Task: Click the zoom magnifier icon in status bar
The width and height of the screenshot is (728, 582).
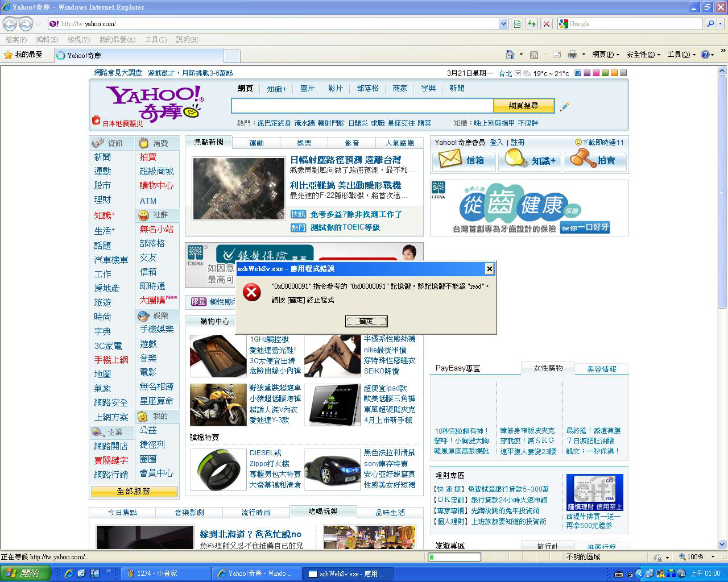Action: coord(682,557)
